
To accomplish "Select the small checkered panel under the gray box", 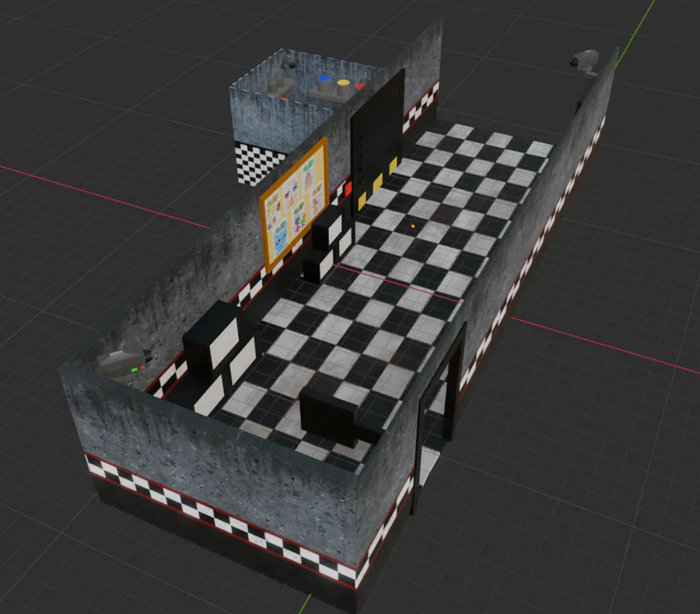I will [x=257, y=164].
